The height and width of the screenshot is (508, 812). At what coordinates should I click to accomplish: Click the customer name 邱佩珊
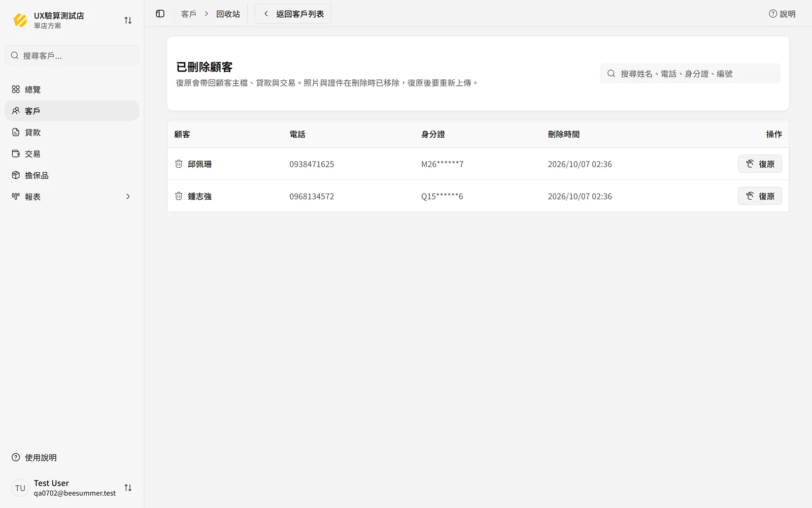click(x=200, y=164)
